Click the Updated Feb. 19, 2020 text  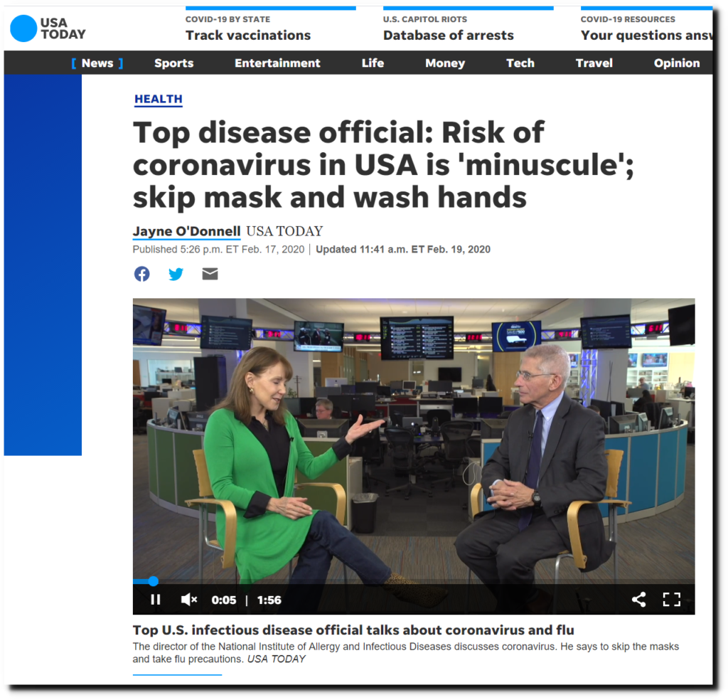pyautogui.click(x=403, y=250)
